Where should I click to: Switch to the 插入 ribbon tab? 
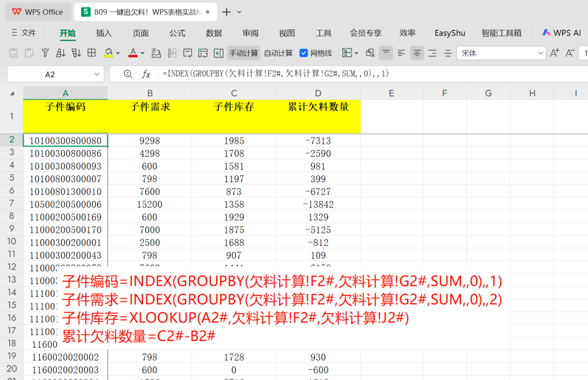click(x=104, y=33)
